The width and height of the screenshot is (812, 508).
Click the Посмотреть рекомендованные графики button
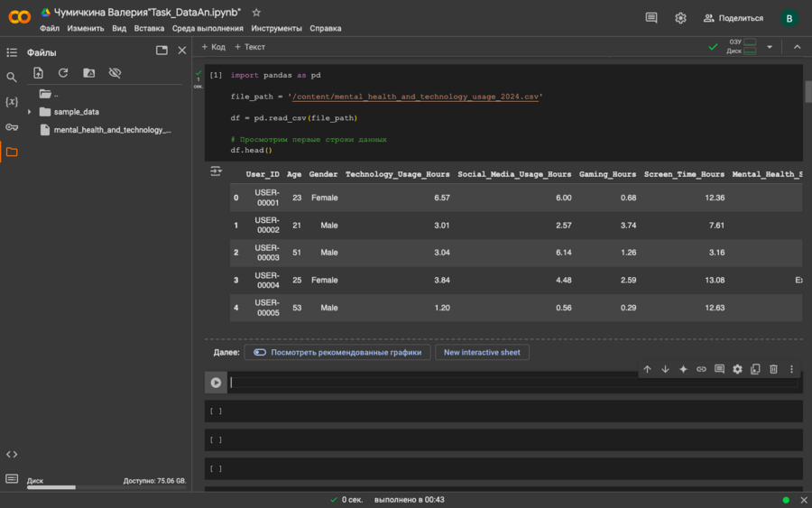pos(337,353)
